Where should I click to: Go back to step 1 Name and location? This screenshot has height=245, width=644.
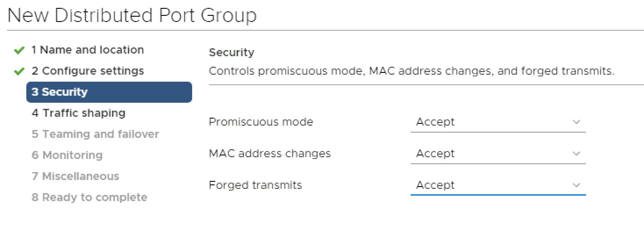pos(88,50)
